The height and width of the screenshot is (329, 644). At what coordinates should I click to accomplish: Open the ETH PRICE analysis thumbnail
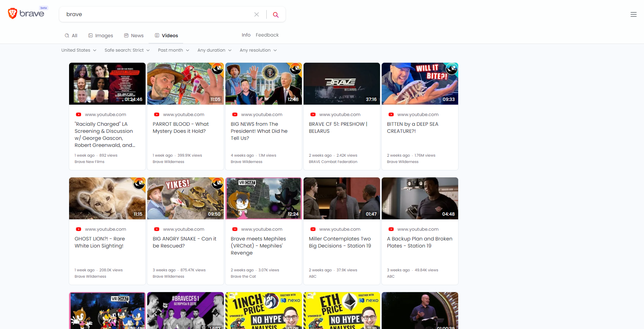coord(342,311)
